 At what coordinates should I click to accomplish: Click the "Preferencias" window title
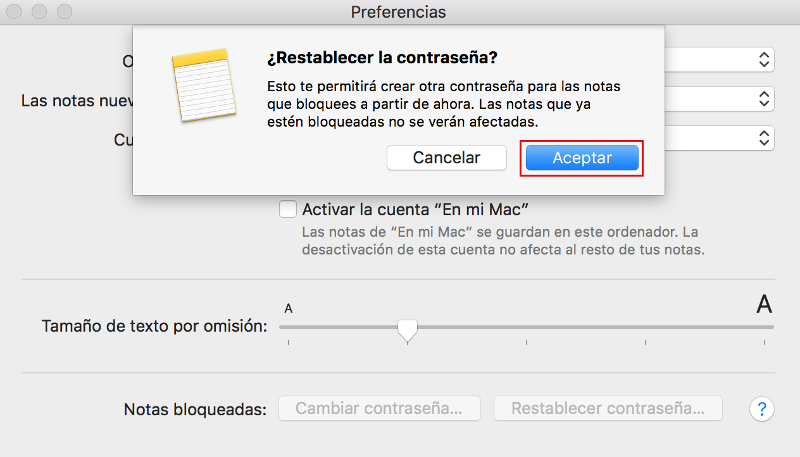398,12
